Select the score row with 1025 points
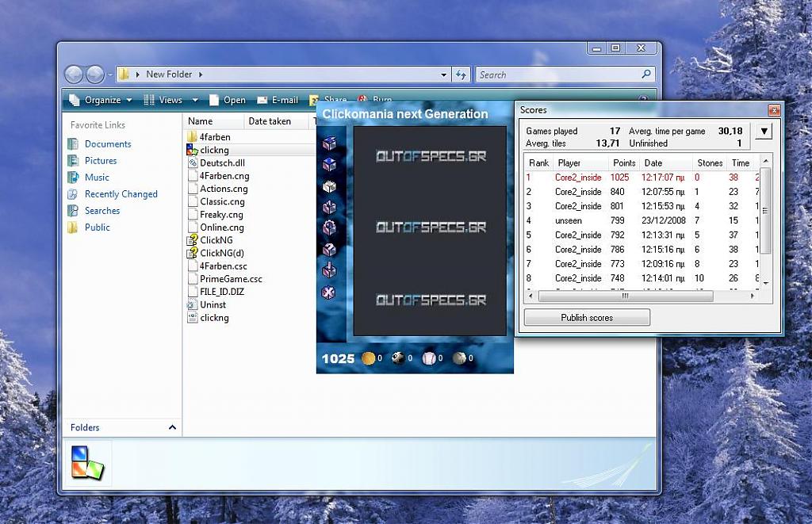 [642, 177]
